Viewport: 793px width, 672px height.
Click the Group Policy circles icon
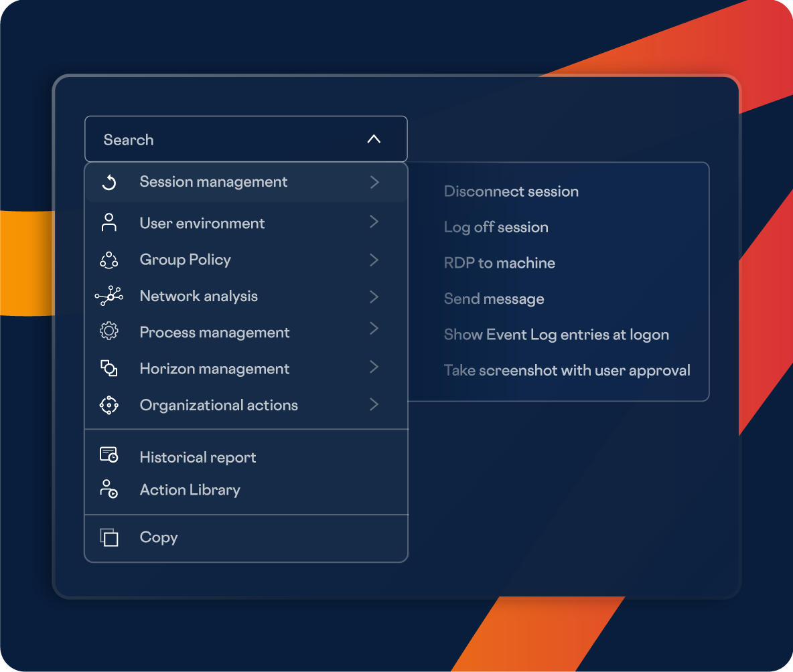(109, 260)
